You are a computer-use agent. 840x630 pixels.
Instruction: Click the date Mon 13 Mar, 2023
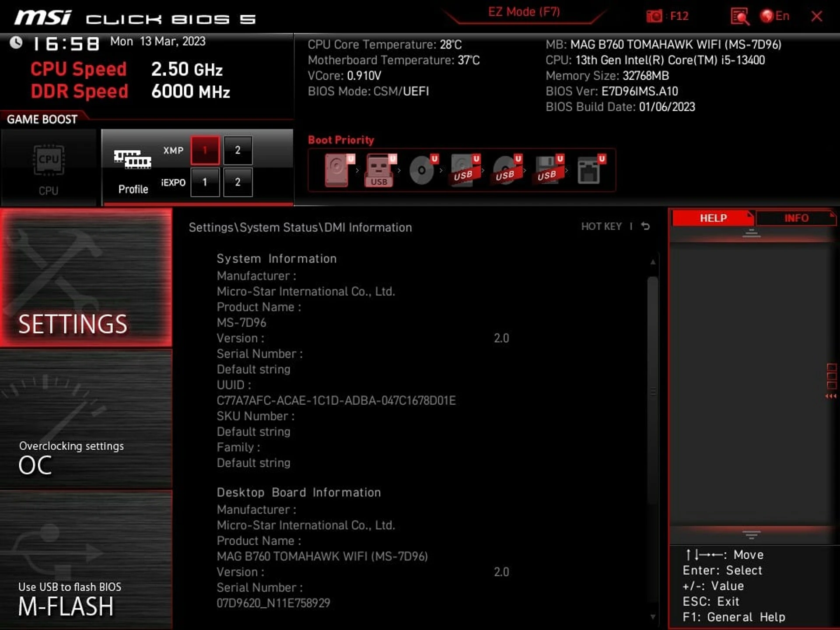(x=157, y=41)
